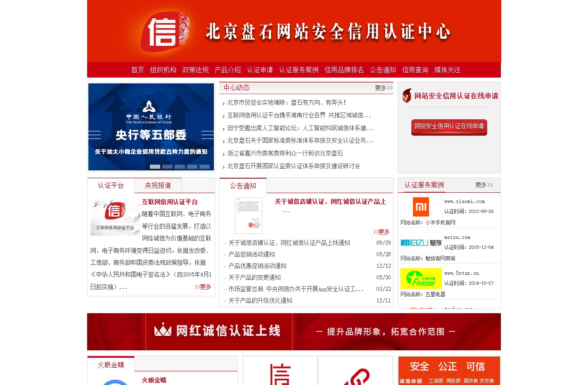Open news 北京盘石关于国家标准委标准体系申报
Screen dimensions: 588x385
point(300,140)
